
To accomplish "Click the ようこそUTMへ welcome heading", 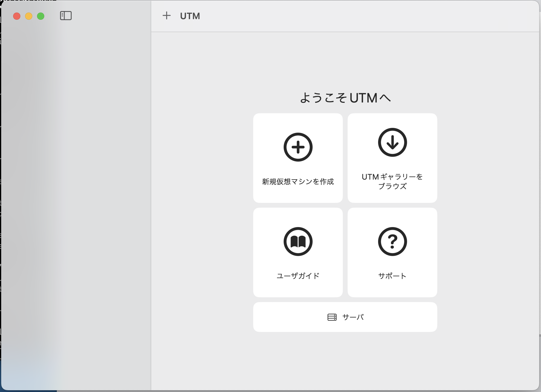I will tap(345, 98).
